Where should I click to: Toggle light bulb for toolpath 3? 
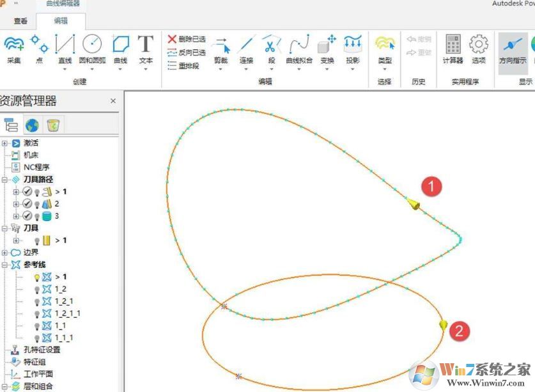(x=36, y=216)
